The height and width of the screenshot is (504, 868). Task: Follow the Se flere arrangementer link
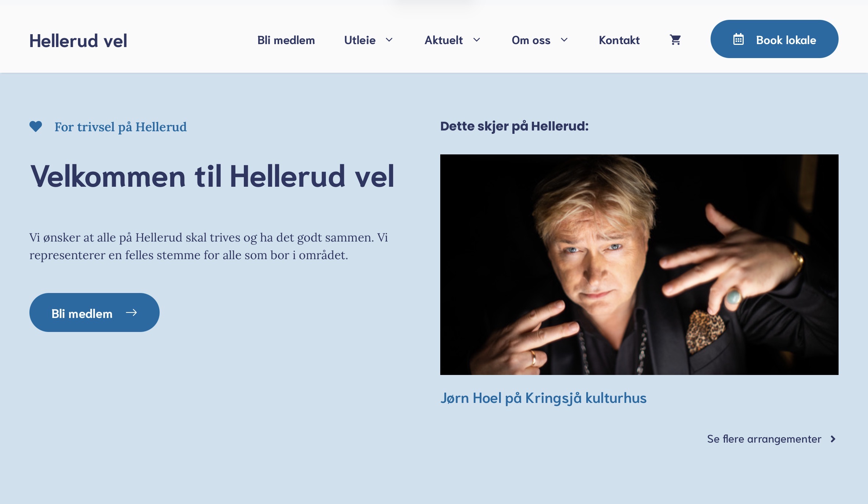click(764, 439)
